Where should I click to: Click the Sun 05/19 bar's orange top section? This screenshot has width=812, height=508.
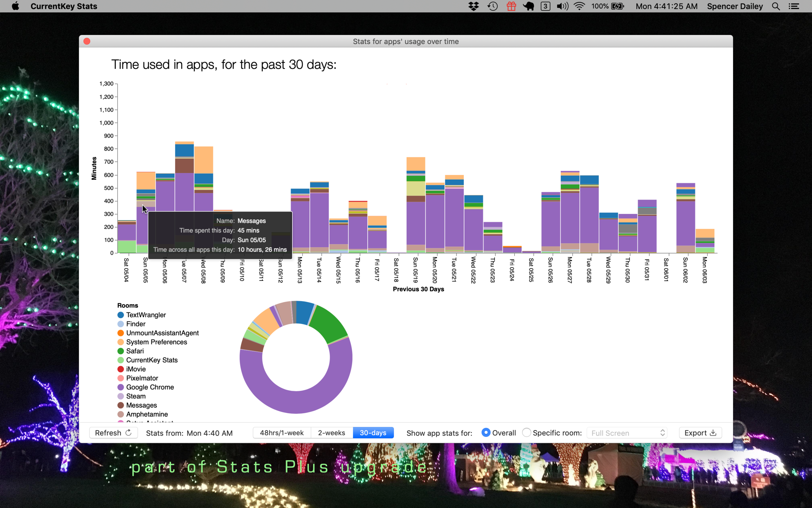point(415,164)
